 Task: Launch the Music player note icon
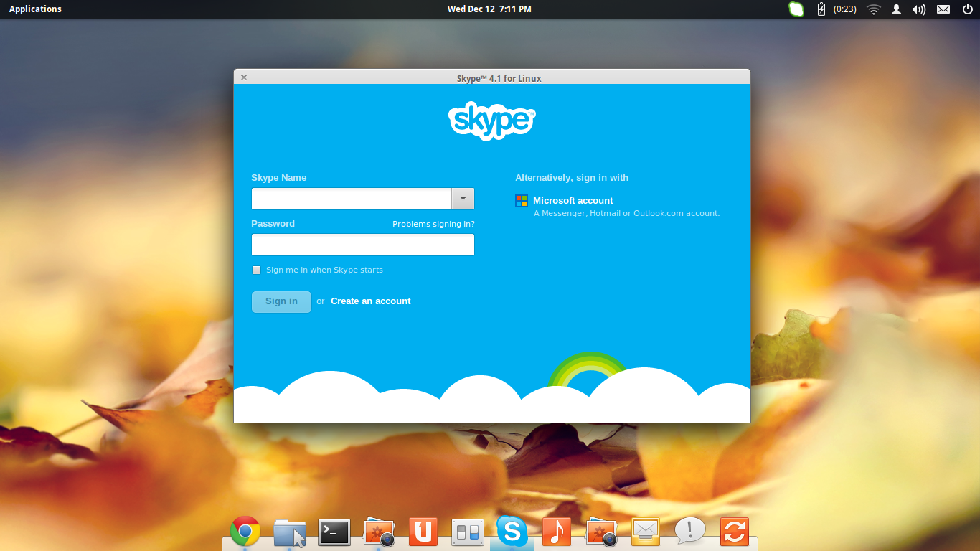557,532
